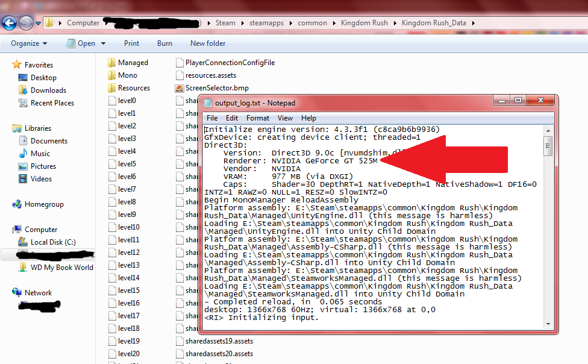The height and width of the screenshot is (364, 588).
Task: Click the ScreenSelector.bmp image file icon
Action: (180, 88)
